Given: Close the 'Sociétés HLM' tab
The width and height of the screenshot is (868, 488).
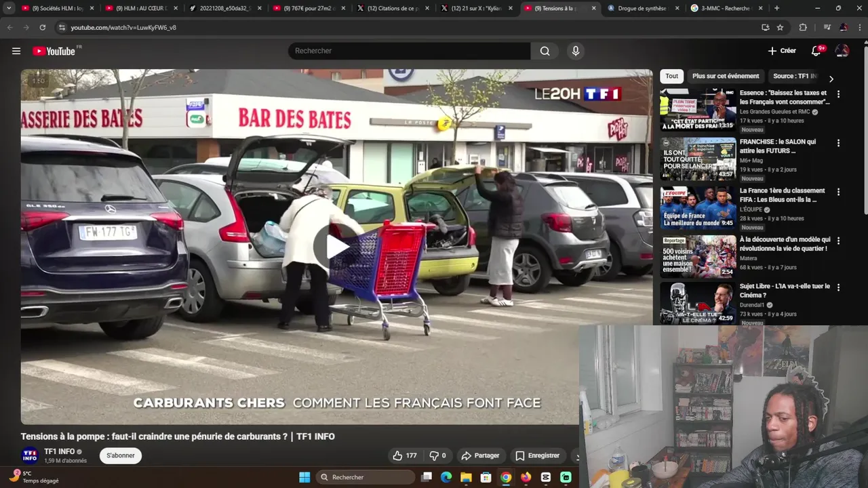Looking at the screenshot, I should click(92, 8).
